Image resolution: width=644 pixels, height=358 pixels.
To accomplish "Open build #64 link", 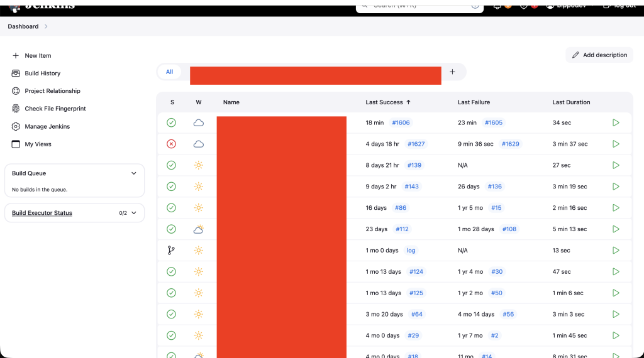I will point(416,315).
